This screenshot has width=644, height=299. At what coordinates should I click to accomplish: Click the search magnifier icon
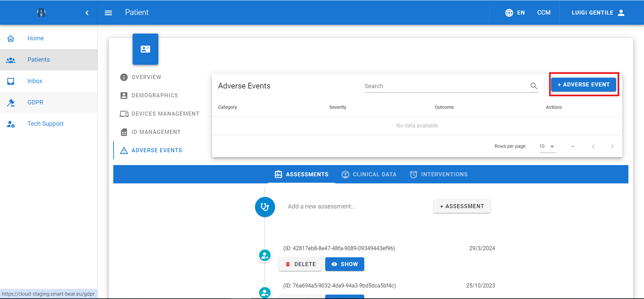click(x=534, y=86)
